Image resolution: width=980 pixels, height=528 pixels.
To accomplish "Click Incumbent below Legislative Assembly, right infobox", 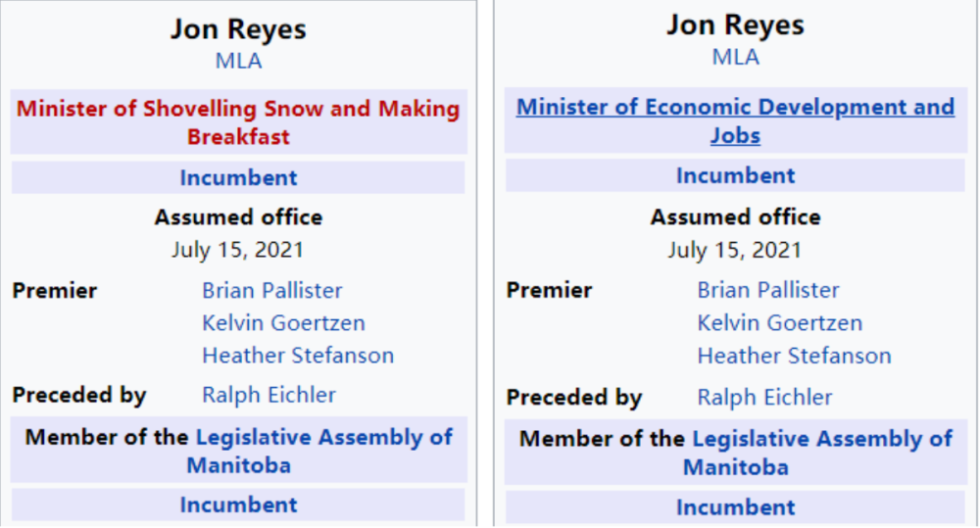I will (735, 507).
